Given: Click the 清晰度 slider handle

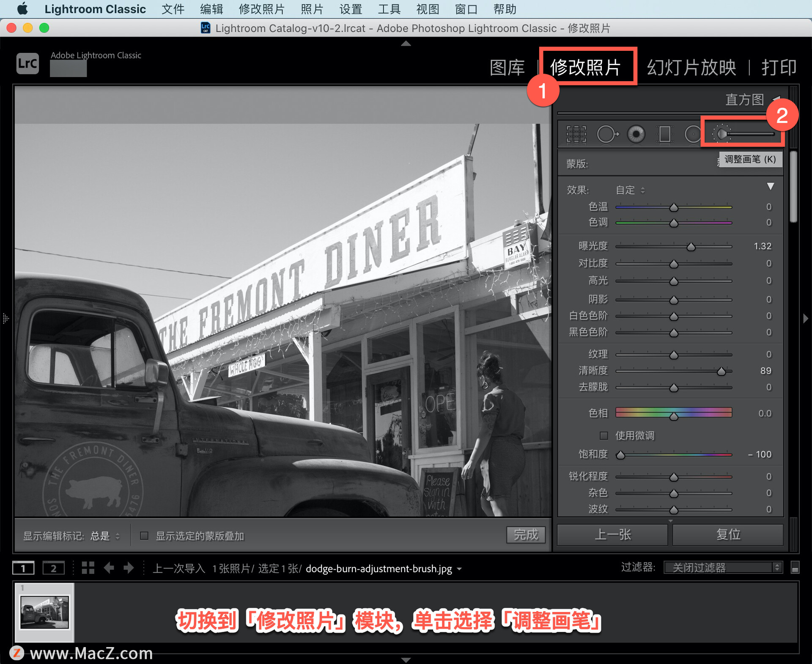Looking at the screenshot, I should click(721, 371).
